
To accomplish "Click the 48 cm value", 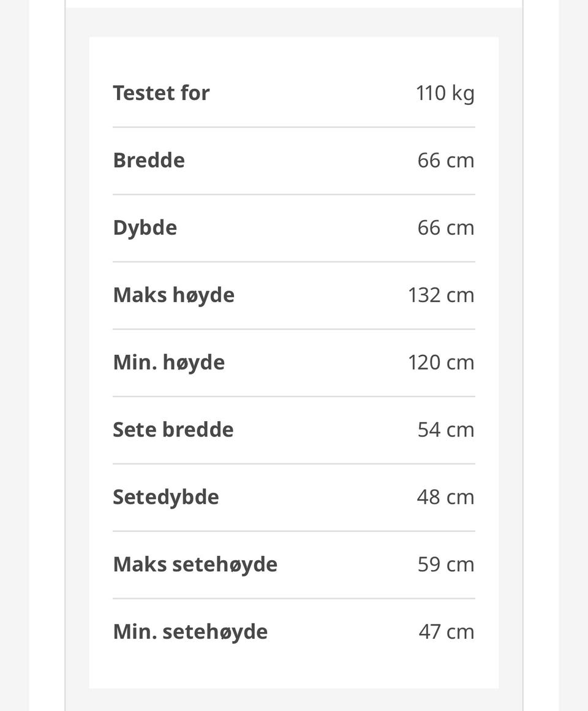I will pos(446,497).
